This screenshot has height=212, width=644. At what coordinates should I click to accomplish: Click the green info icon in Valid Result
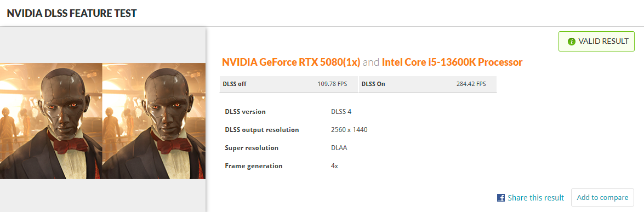[571, 42]
